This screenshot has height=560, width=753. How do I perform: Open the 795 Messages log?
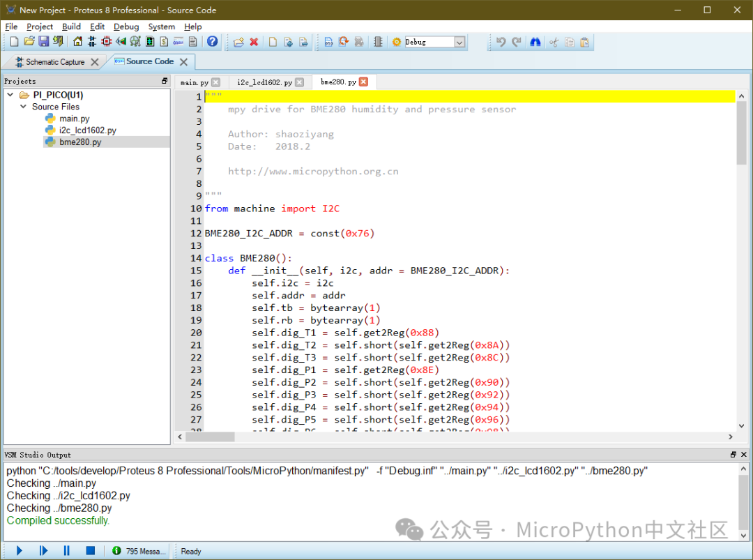139,551
